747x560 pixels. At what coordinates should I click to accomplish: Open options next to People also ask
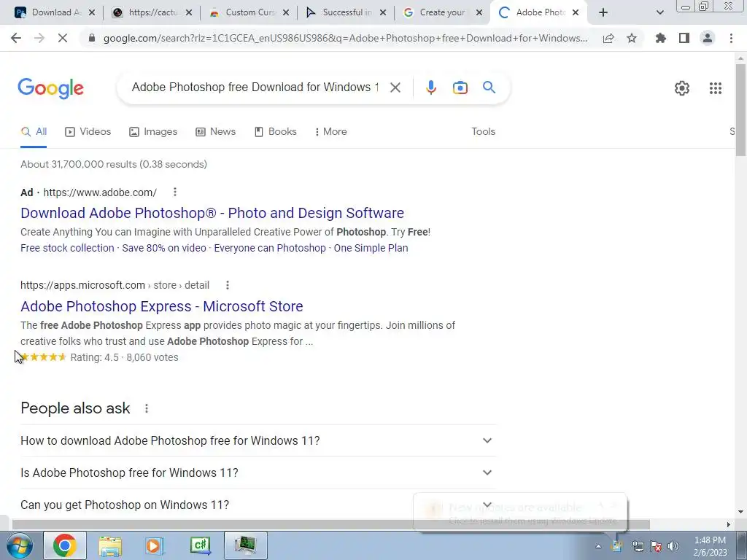146,408
